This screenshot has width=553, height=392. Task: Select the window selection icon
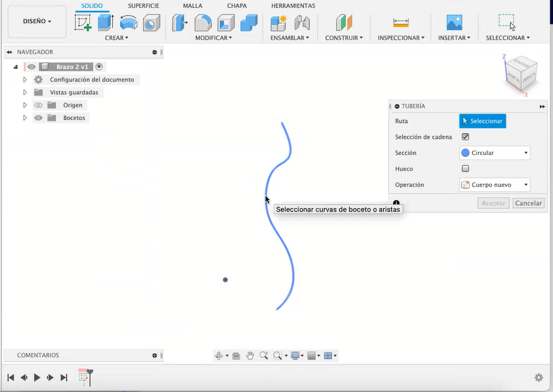(x=507, y=22)
